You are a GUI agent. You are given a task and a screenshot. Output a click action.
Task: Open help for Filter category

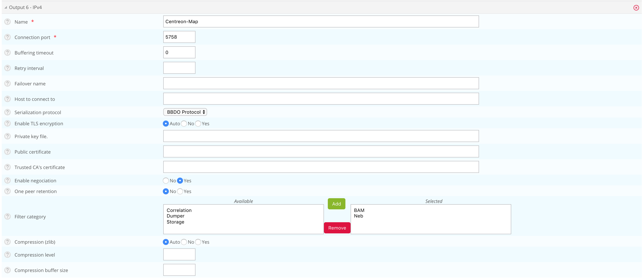[8, 216]
